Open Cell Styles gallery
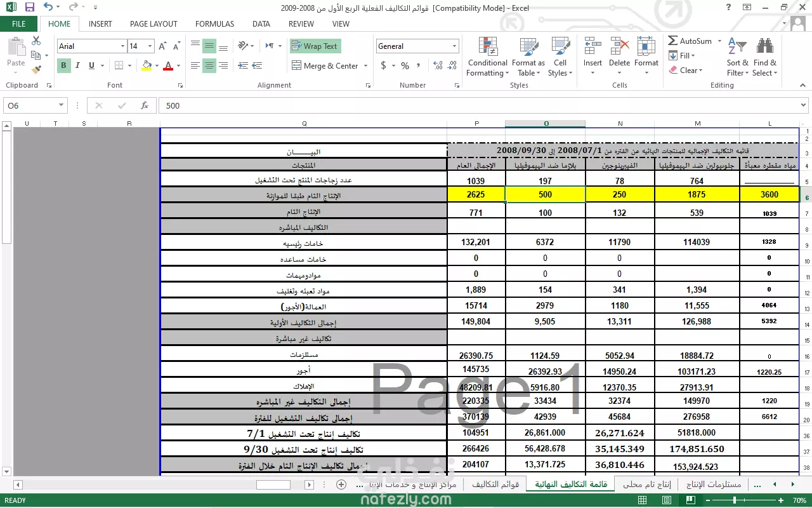The height and width of the screenshot is (508, 812). coord(560,57)
